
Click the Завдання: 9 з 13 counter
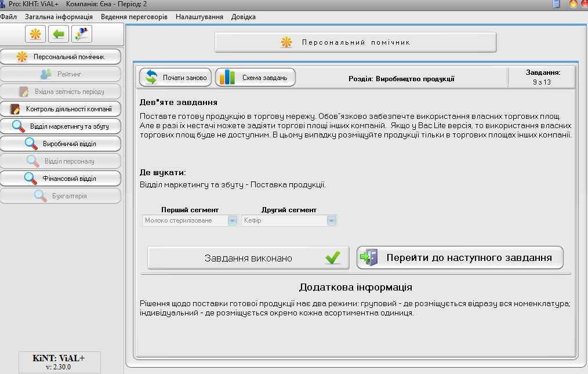[542, 77]
